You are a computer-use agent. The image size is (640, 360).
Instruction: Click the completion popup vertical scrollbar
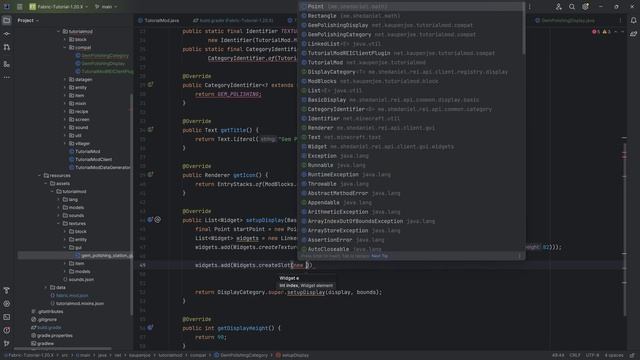click(524, 29)
